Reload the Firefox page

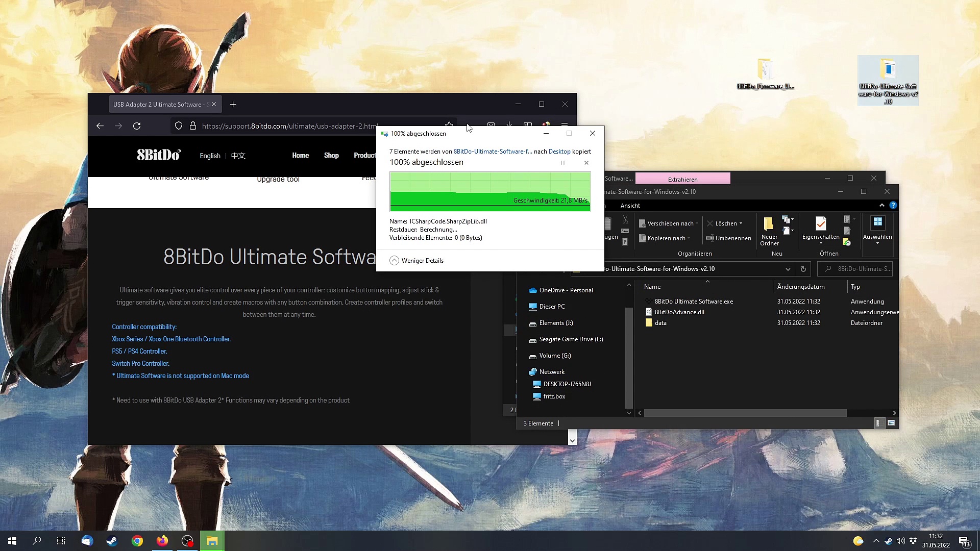tap(137, 126)
